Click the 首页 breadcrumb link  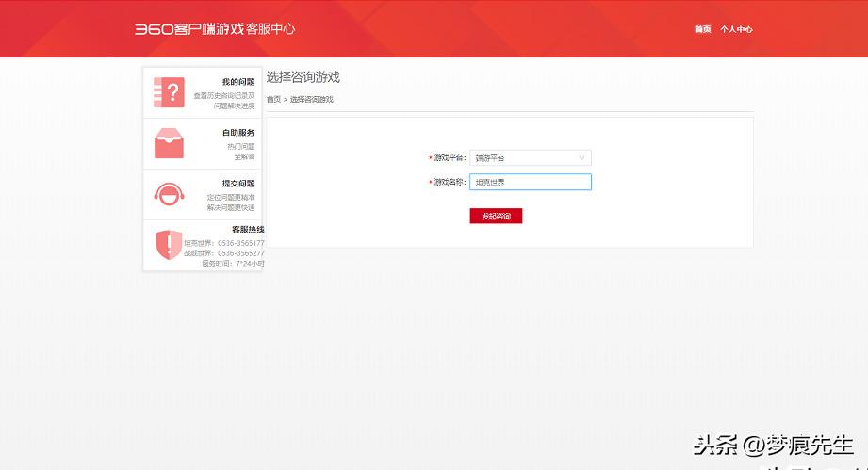(273, 99)
